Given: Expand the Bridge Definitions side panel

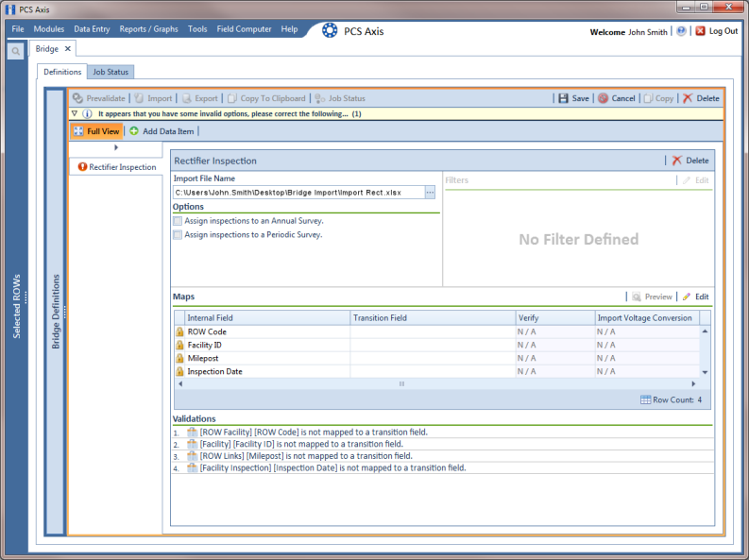Looking at the screenshot, I should pos(56,312).
